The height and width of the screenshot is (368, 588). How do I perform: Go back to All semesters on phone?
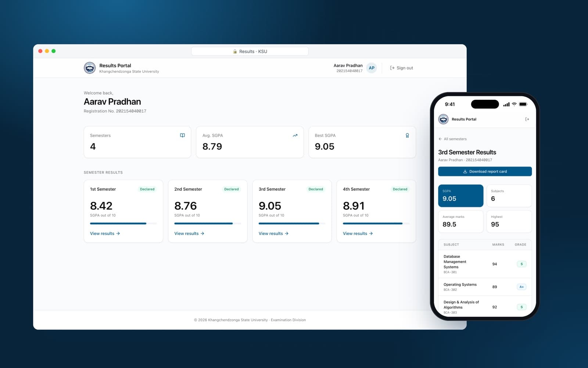pos(452,139)
